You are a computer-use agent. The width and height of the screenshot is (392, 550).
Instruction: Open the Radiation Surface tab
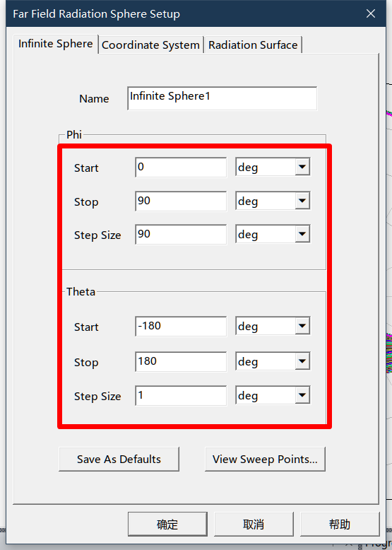(x=253, y=45)
